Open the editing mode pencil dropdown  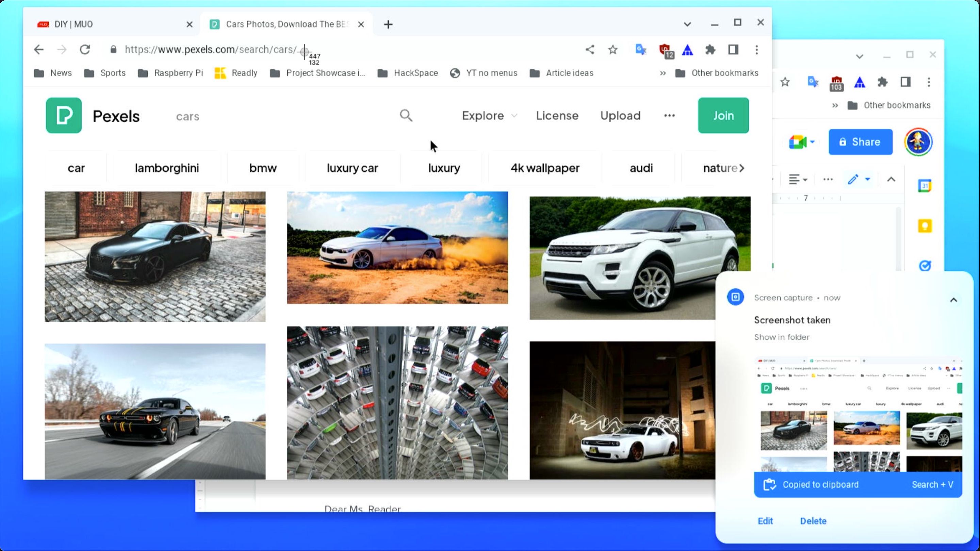click(858, 179)
